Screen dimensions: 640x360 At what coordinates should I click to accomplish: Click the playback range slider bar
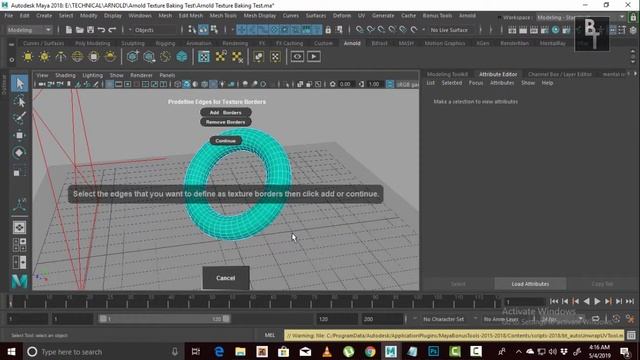click(164, 319)
